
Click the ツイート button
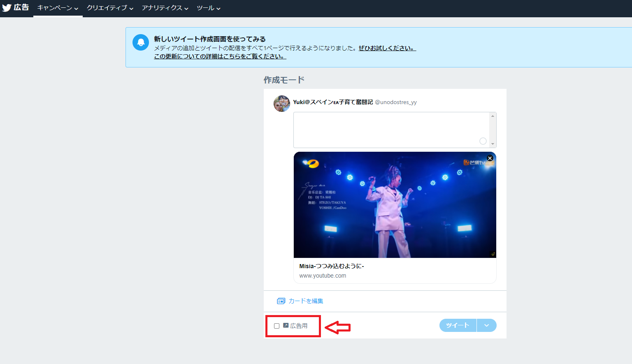(x=458, y=325)
